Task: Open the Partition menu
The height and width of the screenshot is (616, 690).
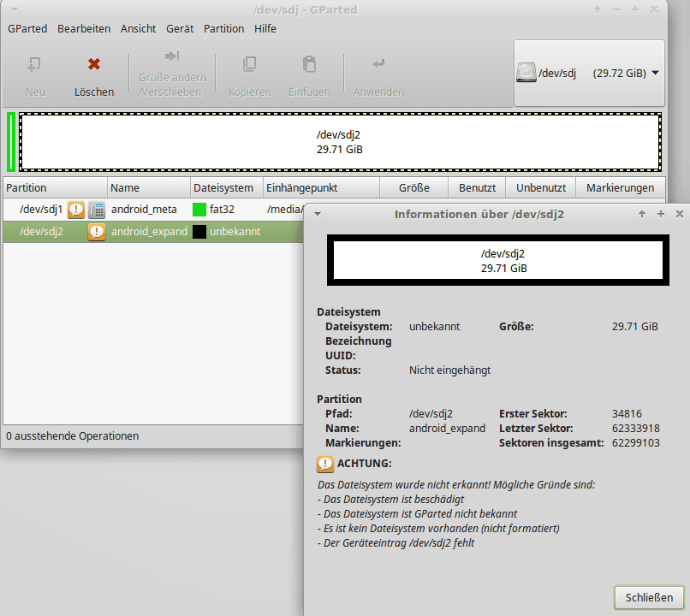Action: [223, 28]
